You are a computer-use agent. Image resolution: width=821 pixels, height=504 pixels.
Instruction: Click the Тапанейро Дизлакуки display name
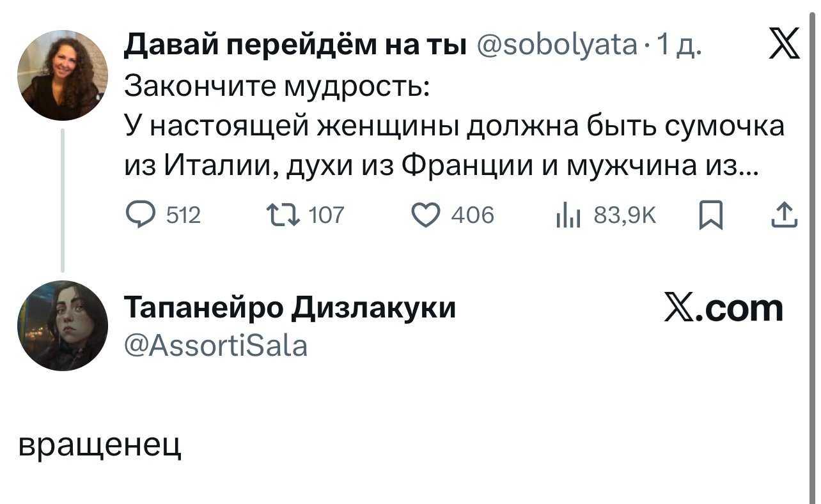[x=290, y=309]
